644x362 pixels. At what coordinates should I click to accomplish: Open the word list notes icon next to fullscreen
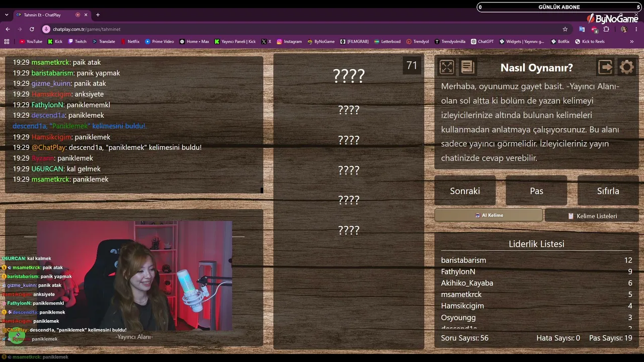coord(467,67)
